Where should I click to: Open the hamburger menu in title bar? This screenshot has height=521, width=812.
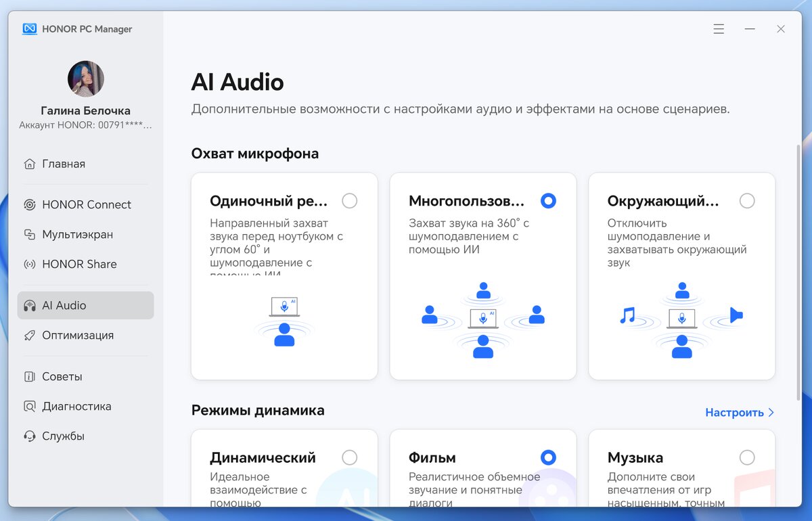719,29
